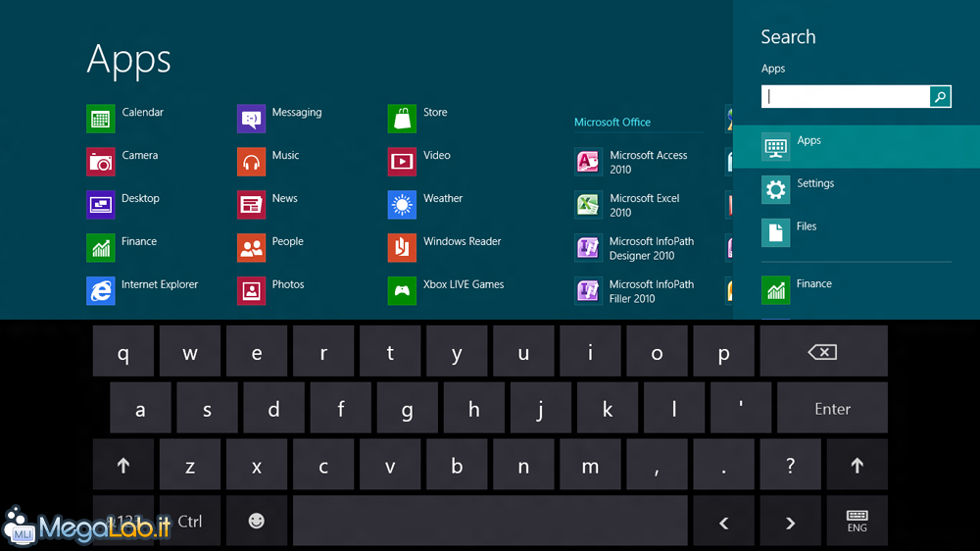The image size is (980, 551).
Task: Tap the question mark key
Action: tap(790, 465)
